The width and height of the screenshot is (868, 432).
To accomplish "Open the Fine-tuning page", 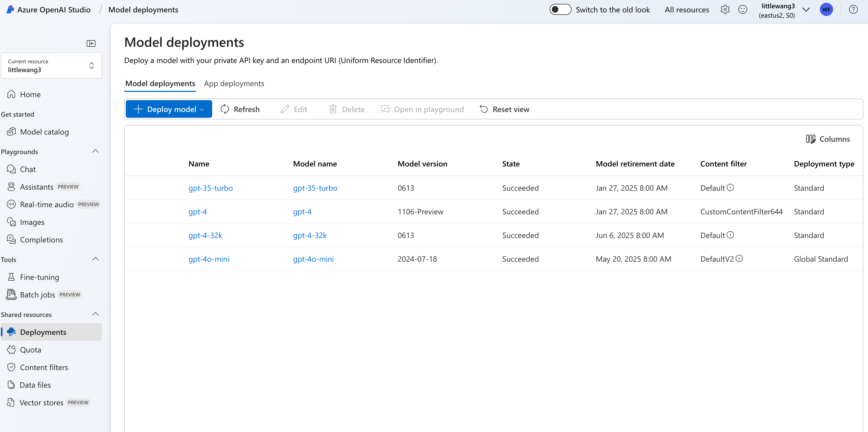I will (x=51, y=277).
